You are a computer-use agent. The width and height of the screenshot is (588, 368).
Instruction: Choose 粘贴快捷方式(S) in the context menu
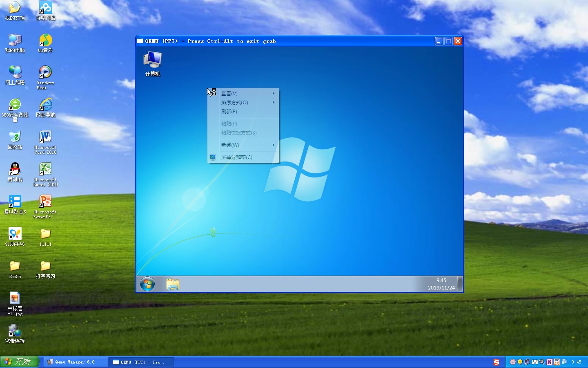pos(243,133)
